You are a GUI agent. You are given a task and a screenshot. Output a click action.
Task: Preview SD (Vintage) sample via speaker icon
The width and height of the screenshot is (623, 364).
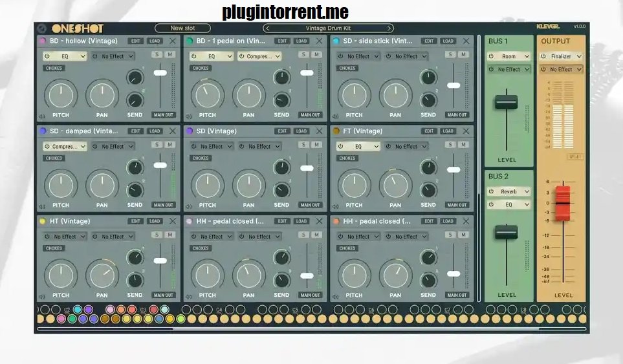pyautogui.click(x=189, y=206)
